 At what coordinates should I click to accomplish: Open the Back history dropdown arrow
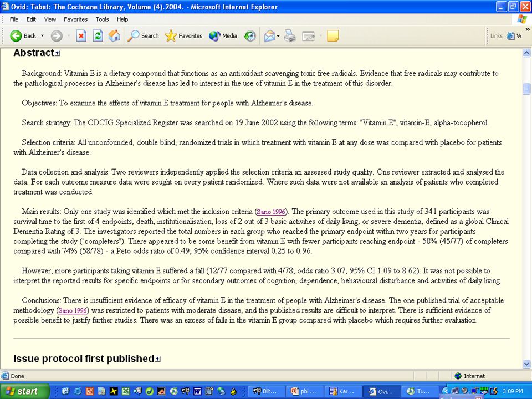click(x=43, y=35)
